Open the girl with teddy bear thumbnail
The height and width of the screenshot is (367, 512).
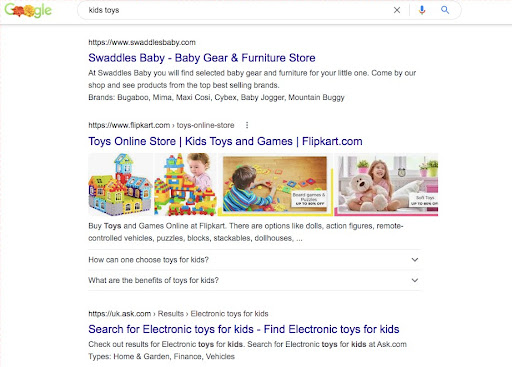coord(386,184)
